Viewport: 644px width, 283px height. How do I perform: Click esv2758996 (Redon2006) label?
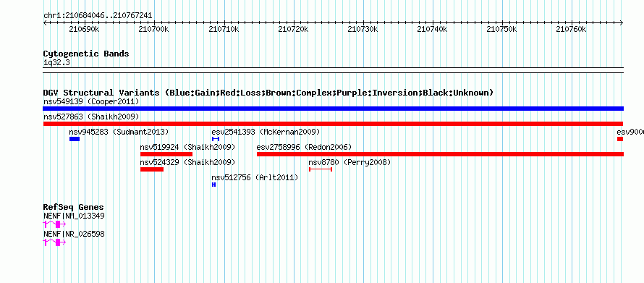coord(304,147)
